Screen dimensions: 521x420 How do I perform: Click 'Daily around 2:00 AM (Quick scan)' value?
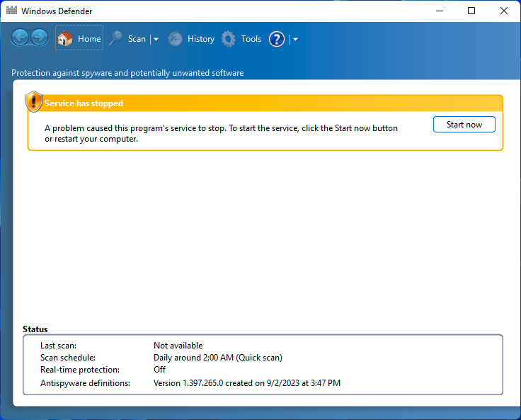[x=218, y=358]
